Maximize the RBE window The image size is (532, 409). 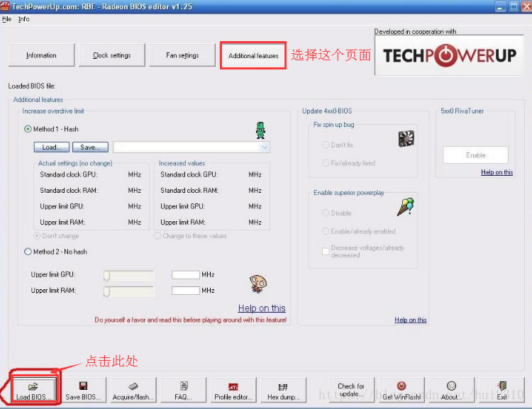click(514, 6)
